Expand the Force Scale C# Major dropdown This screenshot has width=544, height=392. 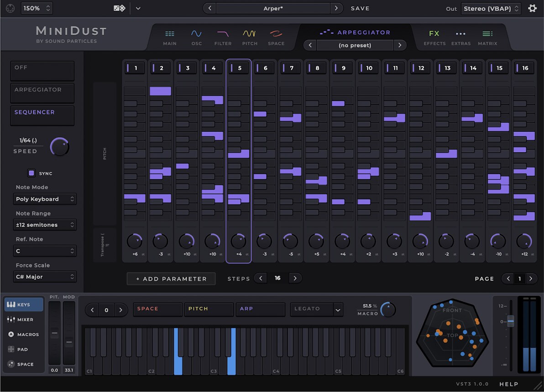pyautogui.click(x=45, y=277)
